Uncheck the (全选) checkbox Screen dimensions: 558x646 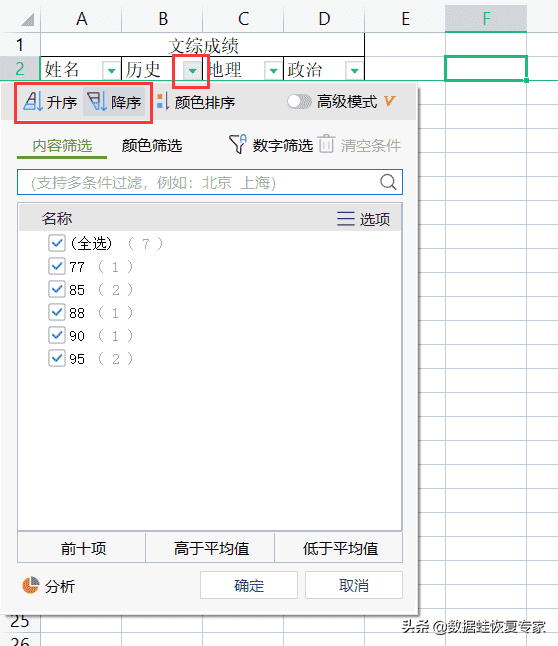pos(56,243)
